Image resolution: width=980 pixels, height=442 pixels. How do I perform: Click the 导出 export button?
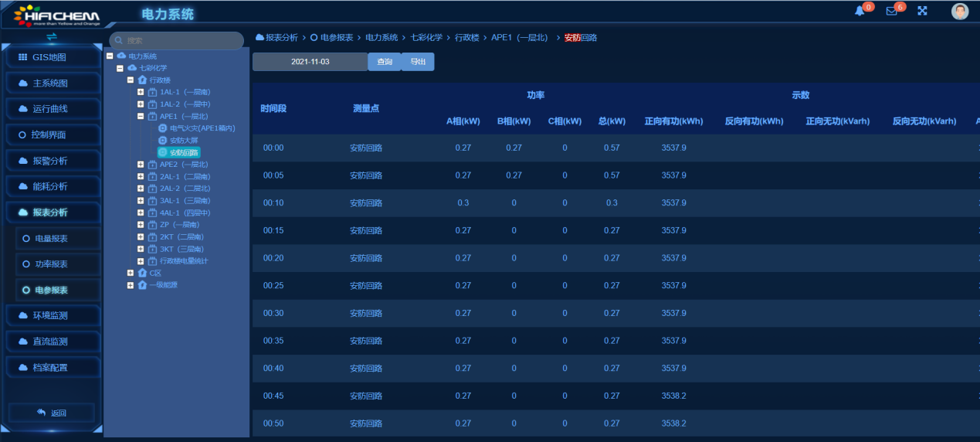pos(418,62)
